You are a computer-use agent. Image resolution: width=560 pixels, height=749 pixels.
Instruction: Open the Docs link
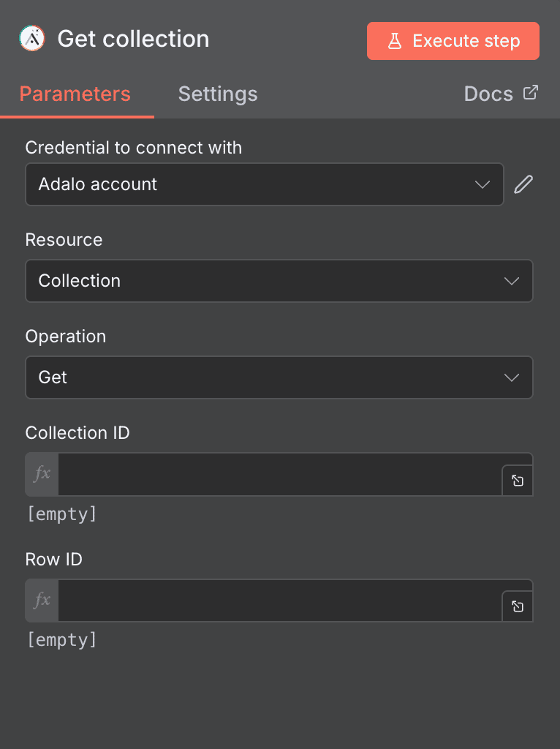(x=488, y=93)
